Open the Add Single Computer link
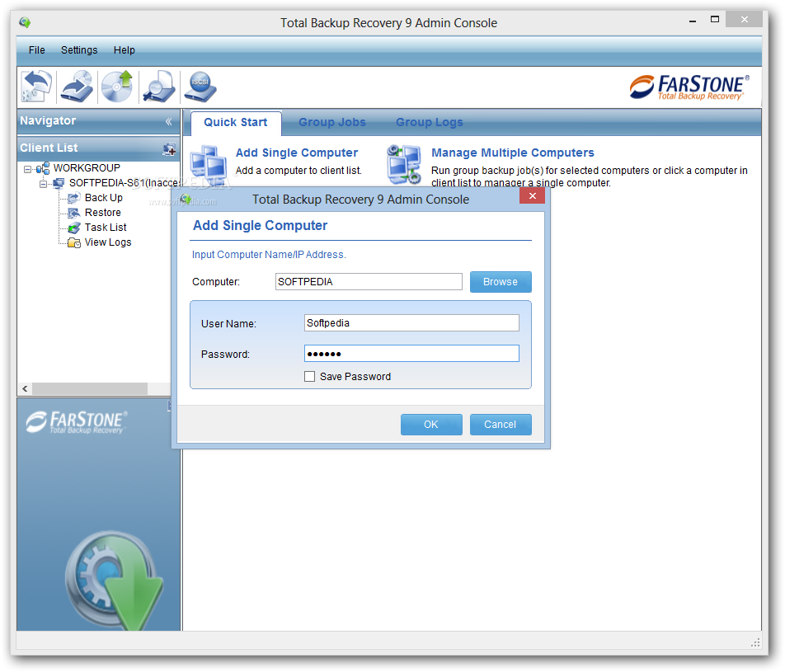 [x=297, y=153]
